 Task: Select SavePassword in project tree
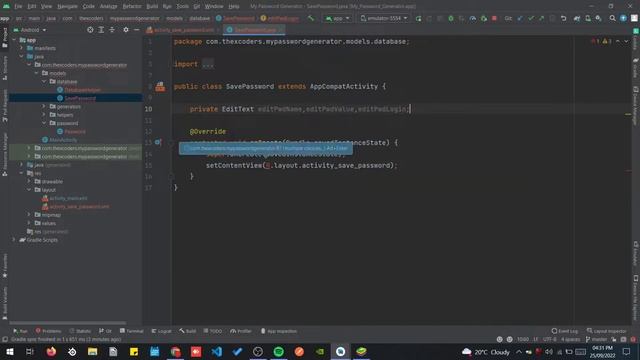pos(76,98)
